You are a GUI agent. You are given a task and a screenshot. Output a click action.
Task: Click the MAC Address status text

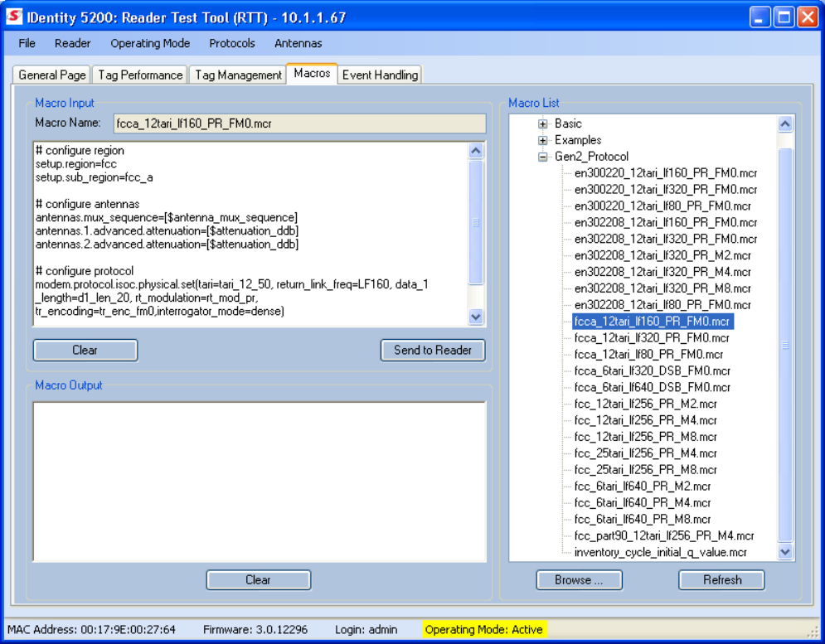(91, 629)
